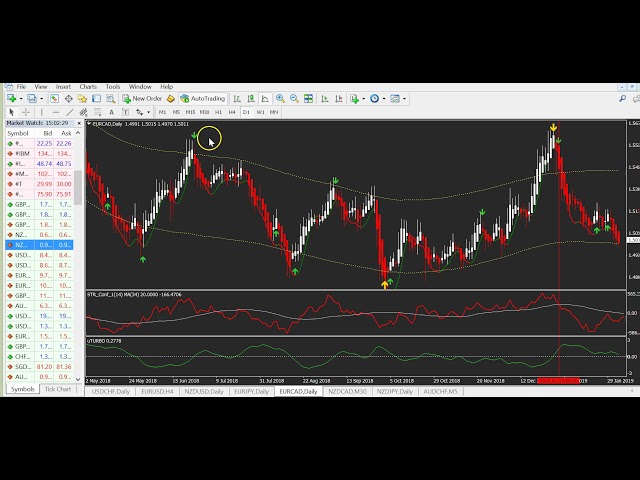
Task: Select the cursor arrow tool
Action: [9, 112]
